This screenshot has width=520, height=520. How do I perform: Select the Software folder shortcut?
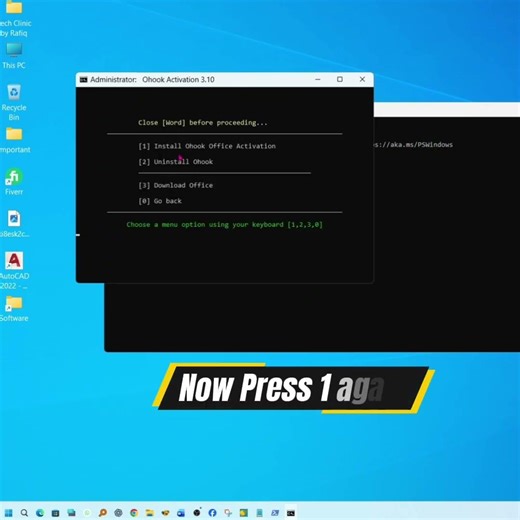(14, 309)
